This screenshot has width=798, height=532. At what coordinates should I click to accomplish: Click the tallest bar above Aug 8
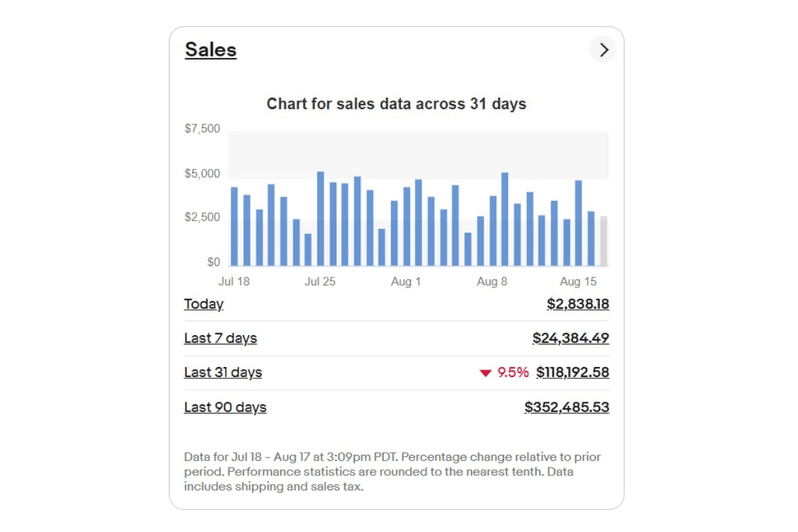pos(505,219)
